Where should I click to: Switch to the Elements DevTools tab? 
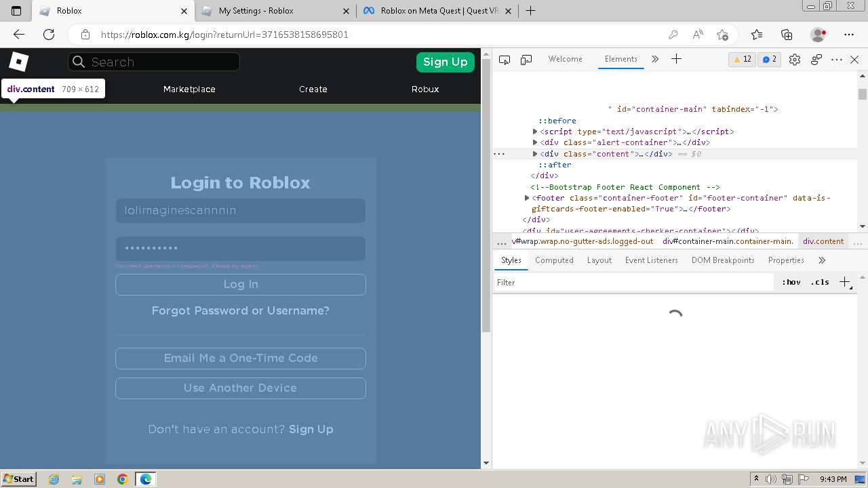[621, 59]
